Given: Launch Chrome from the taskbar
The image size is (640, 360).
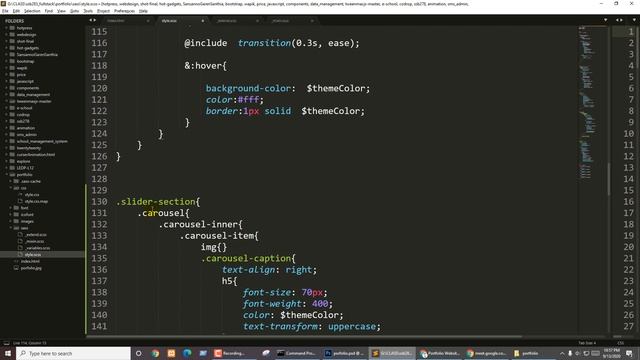Looking at the screenshot, I should coord(155,353).
